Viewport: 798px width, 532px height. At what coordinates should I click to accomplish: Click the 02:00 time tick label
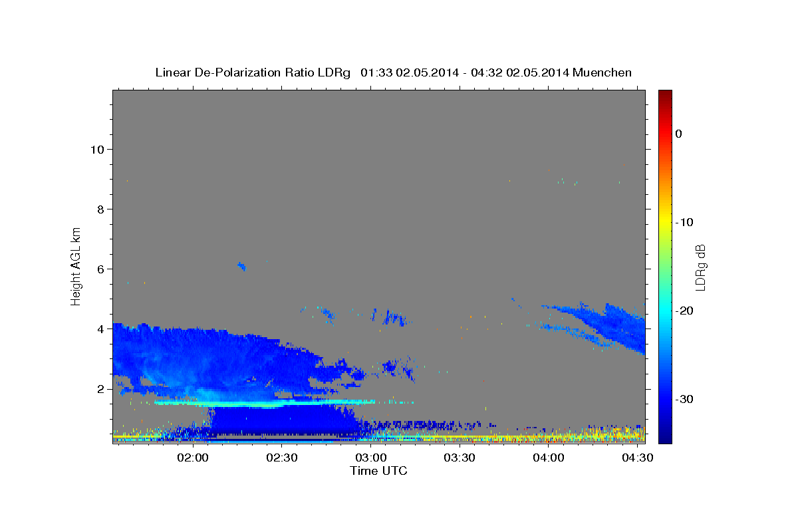(x=194, y=458)
